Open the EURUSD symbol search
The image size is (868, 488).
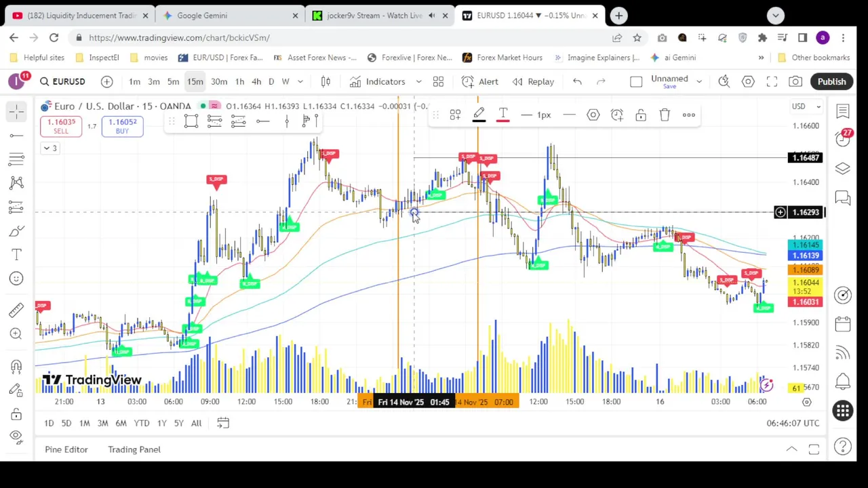point(62,81)
